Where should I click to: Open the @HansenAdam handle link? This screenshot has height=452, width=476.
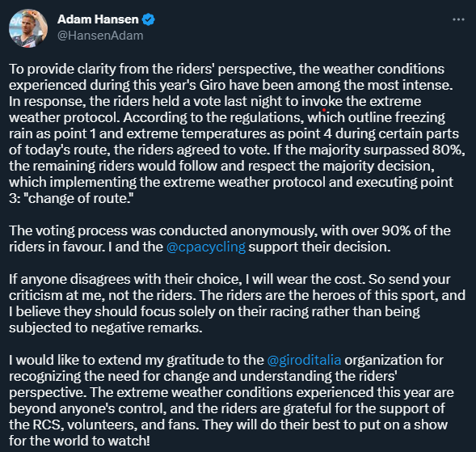click(x=100, y=36)
